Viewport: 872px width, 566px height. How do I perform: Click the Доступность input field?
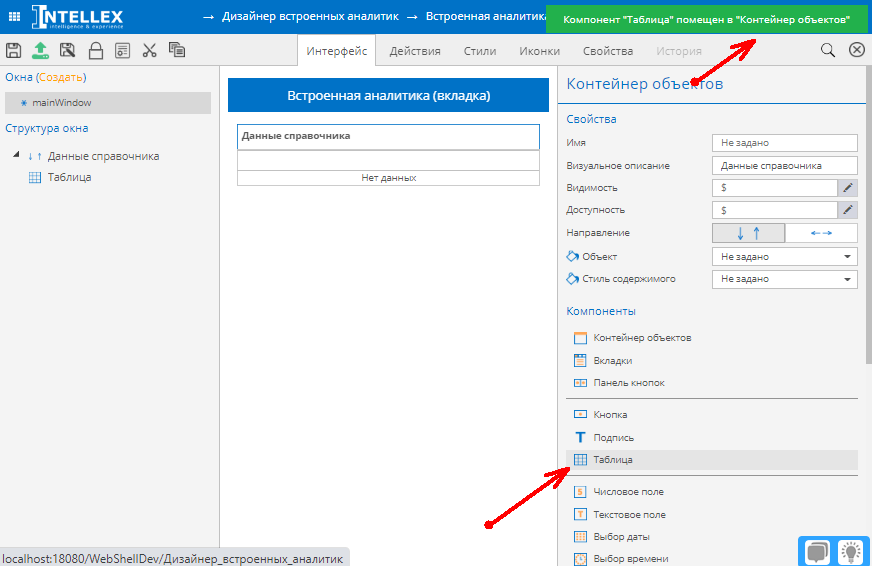[x=775, y=210]
